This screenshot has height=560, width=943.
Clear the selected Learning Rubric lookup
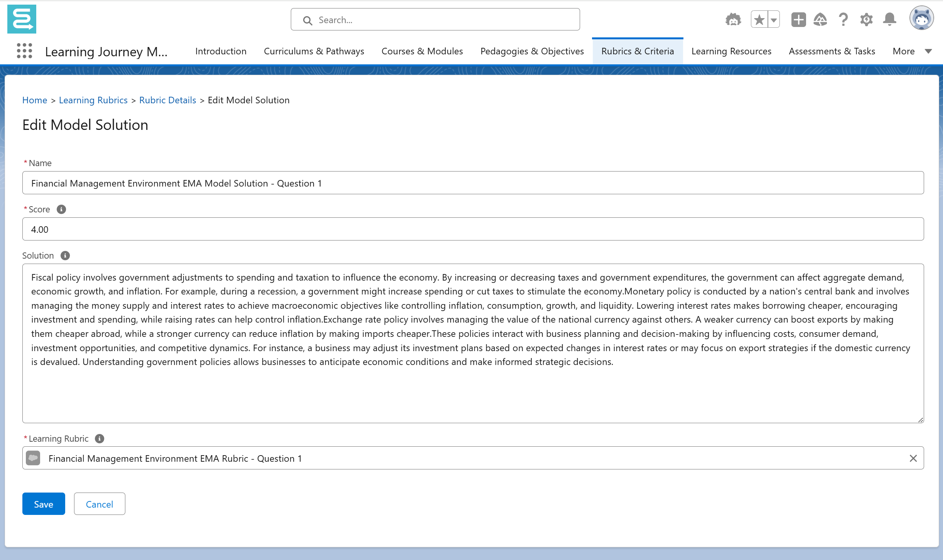(913, 458)
